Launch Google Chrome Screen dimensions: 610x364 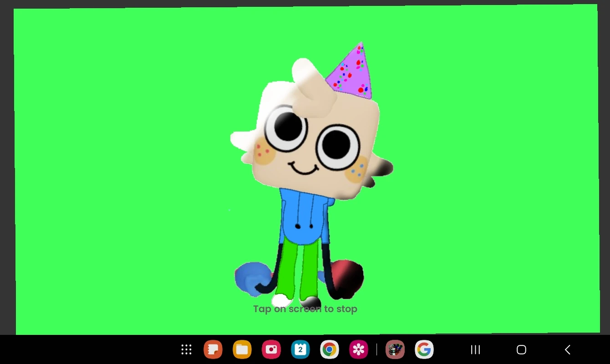click(329, 349)
